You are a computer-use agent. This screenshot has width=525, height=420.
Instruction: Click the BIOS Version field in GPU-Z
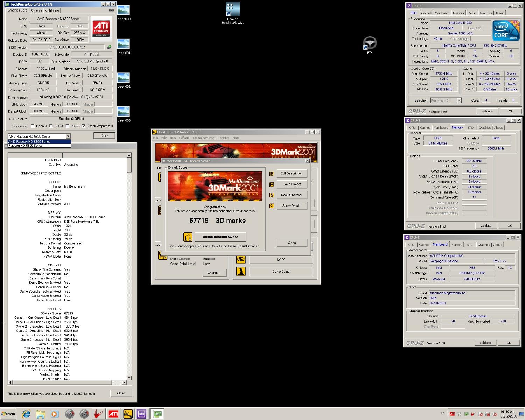pos(67,47)
